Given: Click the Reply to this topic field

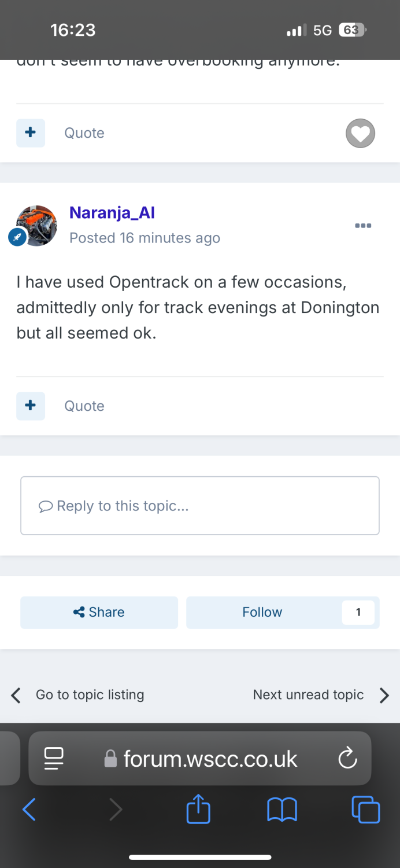Looking at the screenshot, I should coord(200,506).
